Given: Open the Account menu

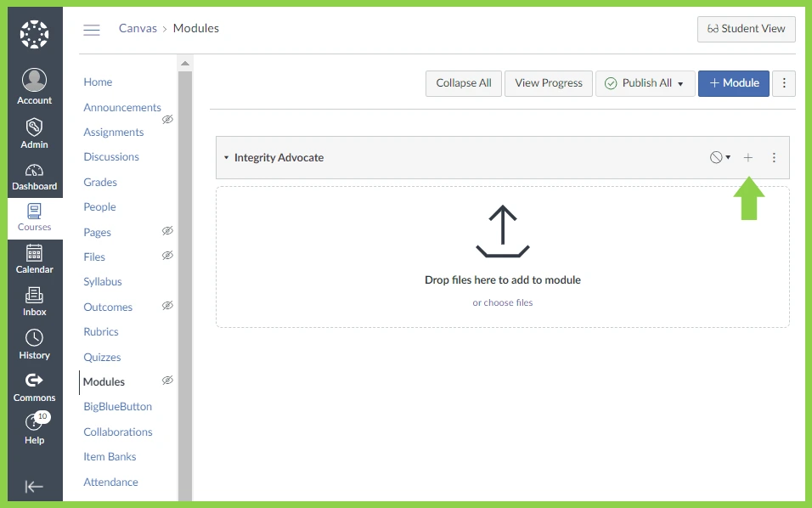Looking at the screenshot, I should tap(34, 87).
